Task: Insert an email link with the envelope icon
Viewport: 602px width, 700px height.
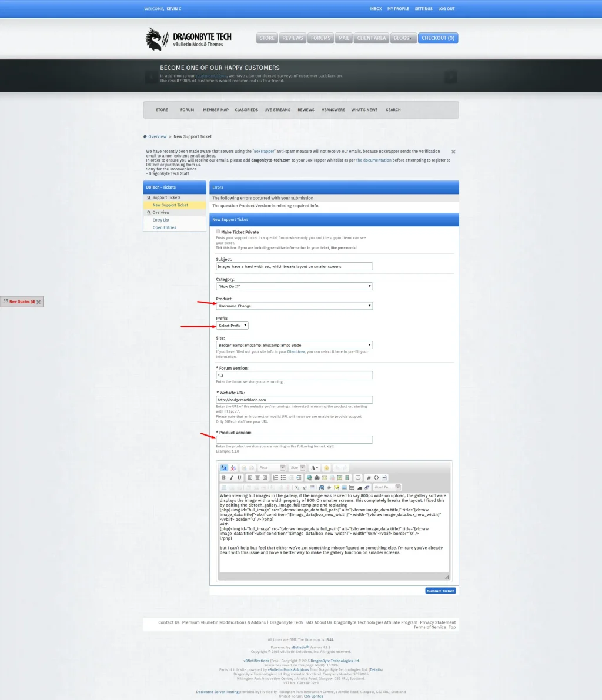Action: pos(325,478)
